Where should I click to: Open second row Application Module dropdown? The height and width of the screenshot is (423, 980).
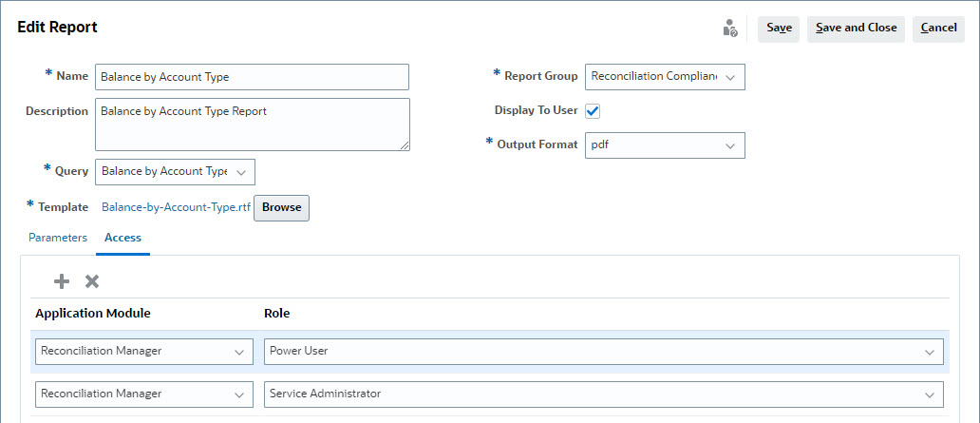pyautogui.click(x=238, y=394)
